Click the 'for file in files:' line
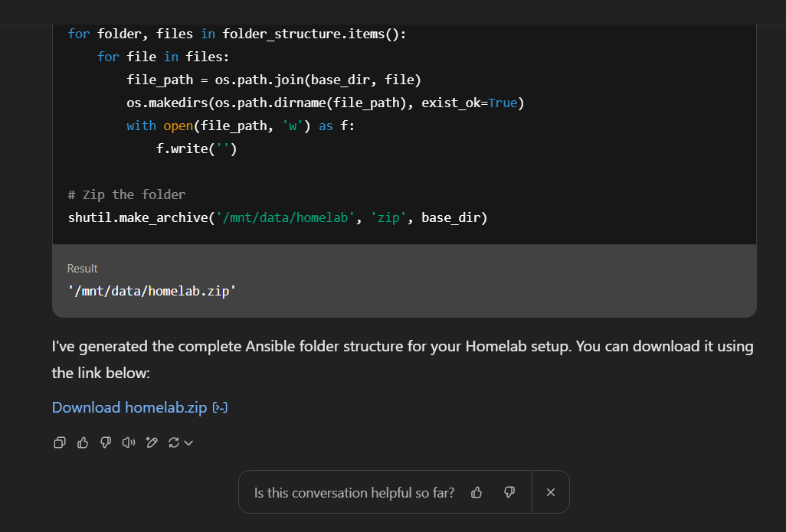 [163, 57]
